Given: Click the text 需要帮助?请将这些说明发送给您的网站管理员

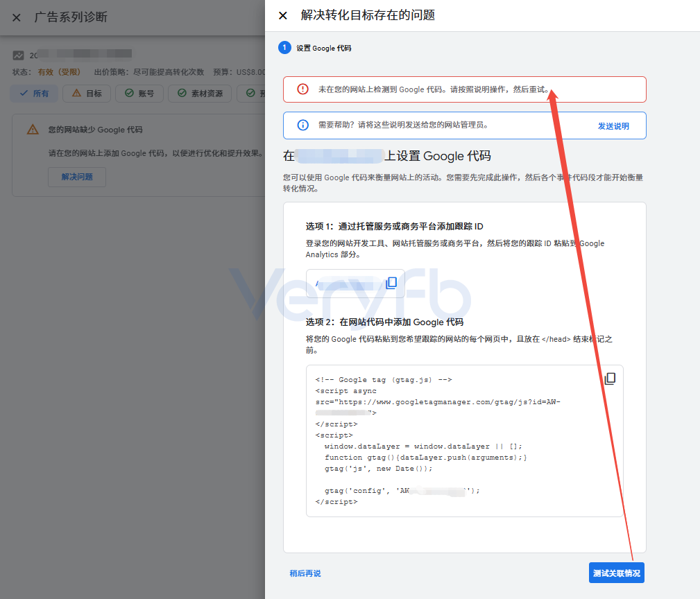Looking at the screenshot, I should tap(404, 125).
